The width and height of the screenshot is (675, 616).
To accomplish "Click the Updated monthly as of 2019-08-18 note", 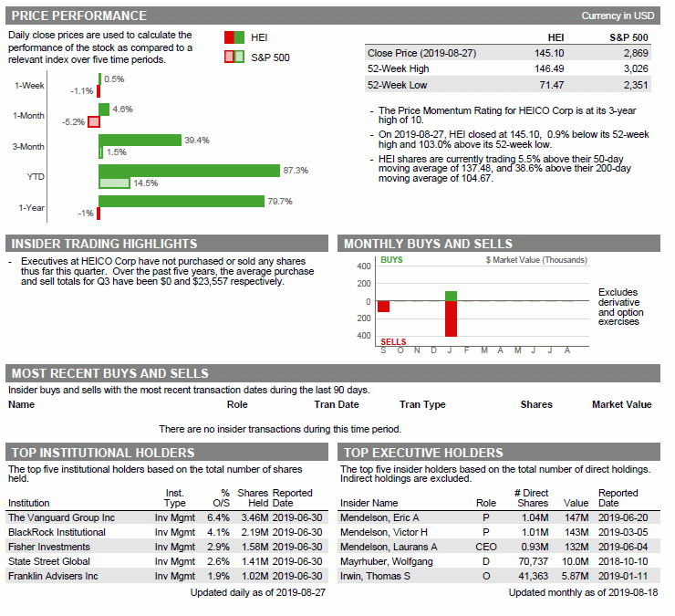I will [583, 593].
